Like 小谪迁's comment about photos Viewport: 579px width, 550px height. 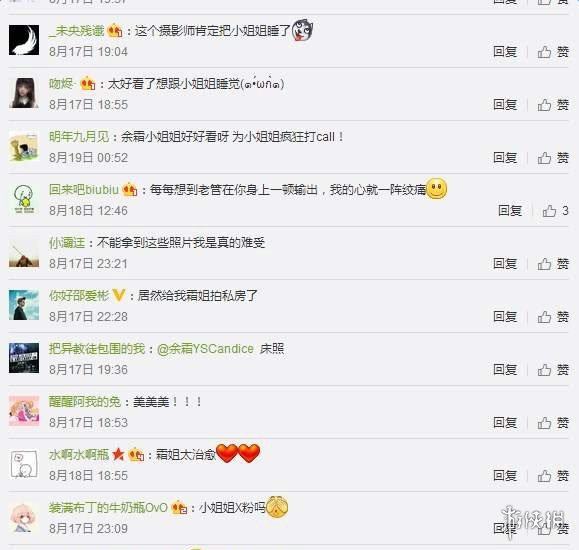tap(553, 264)
